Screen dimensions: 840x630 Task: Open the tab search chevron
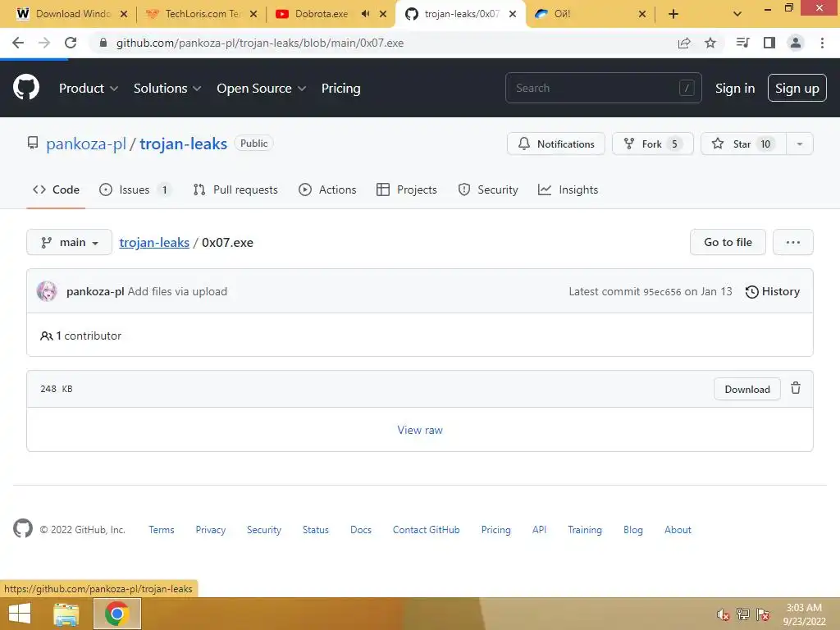click(x=737, y=14)
